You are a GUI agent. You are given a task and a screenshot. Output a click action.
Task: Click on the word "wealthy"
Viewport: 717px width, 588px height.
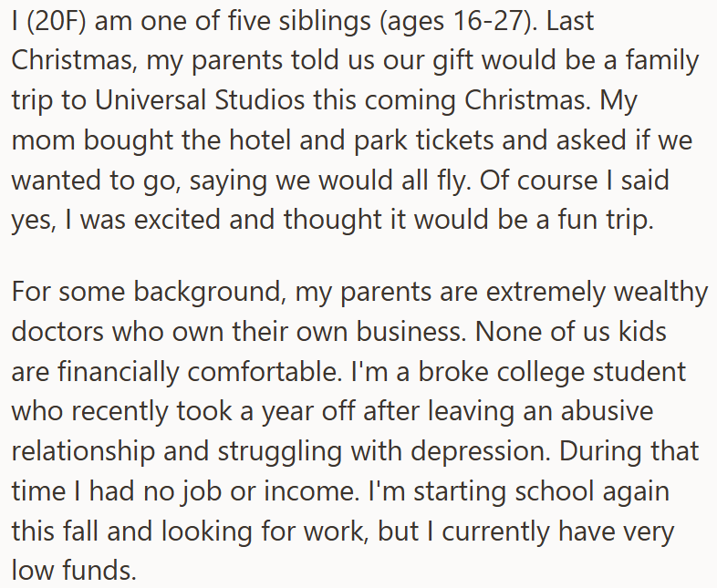[649, 293]
